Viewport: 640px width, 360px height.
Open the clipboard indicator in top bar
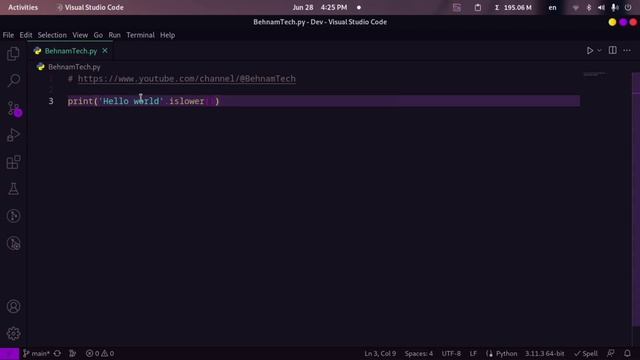478,7
